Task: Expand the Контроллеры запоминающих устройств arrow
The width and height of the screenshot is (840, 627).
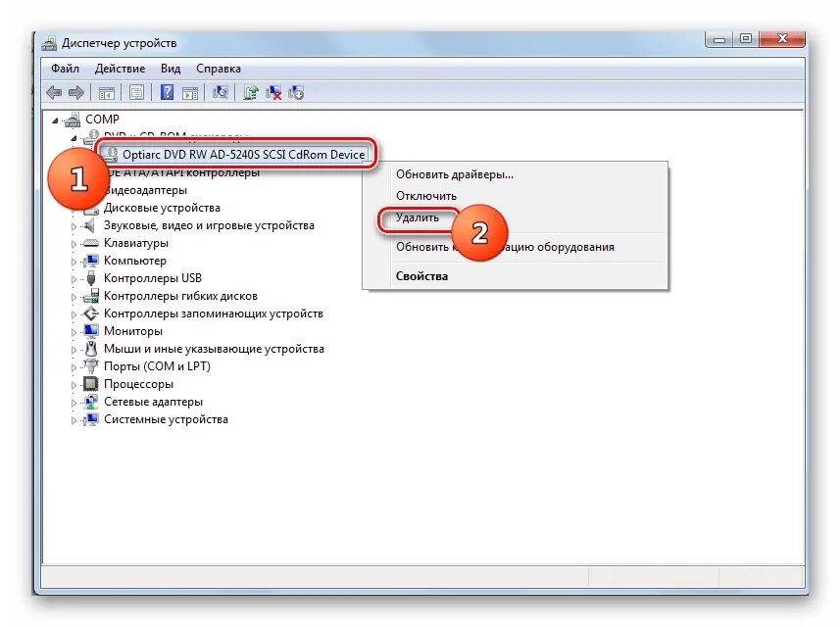Action: [x=74, y=314]
